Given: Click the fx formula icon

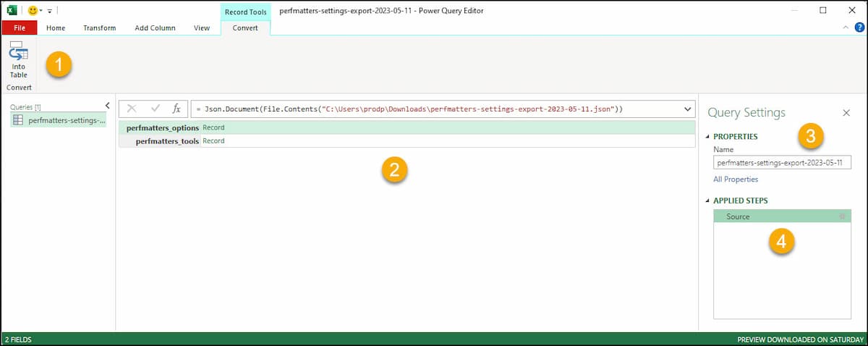Looking at the screenshot, I should 176,109.
